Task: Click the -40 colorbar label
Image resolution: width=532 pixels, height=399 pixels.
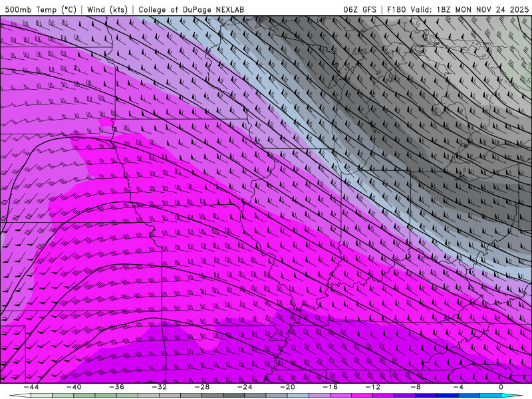Action: tap(74, 387)
